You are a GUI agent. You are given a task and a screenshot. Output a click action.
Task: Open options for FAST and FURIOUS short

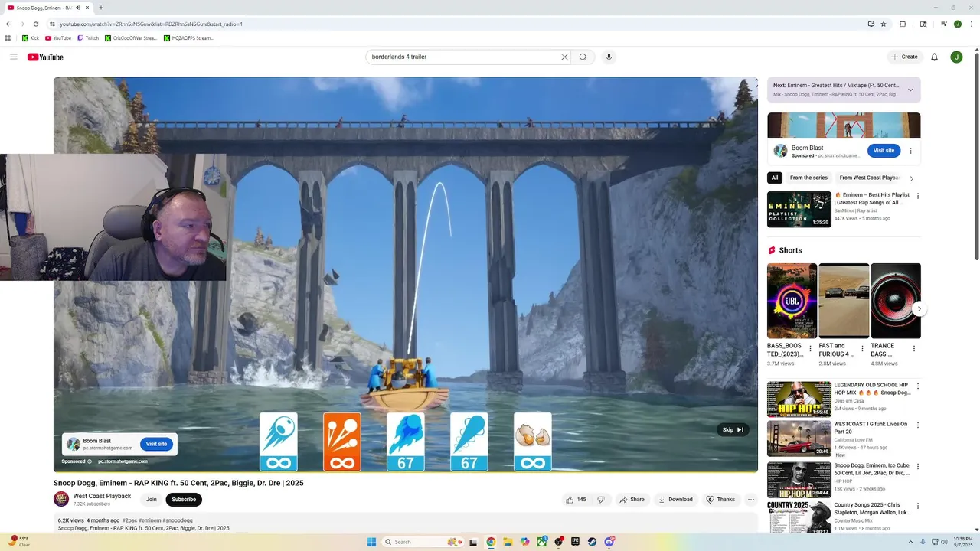pyautogui.click(x=862, y=349)
